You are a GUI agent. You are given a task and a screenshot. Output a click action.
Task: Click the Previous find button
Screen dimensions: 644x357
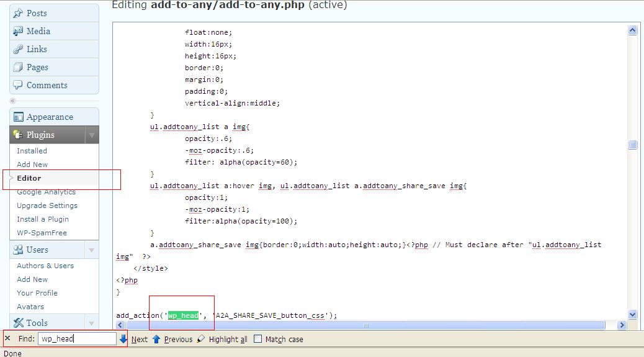click(178, 340)
